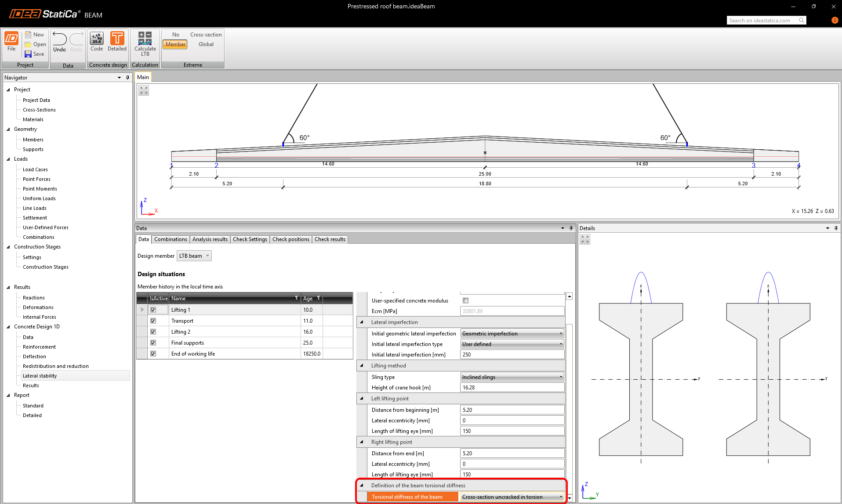Open the Sling type dropdown
The width and height of the screenshot is (842, 504).
click(x=512, y=377)
